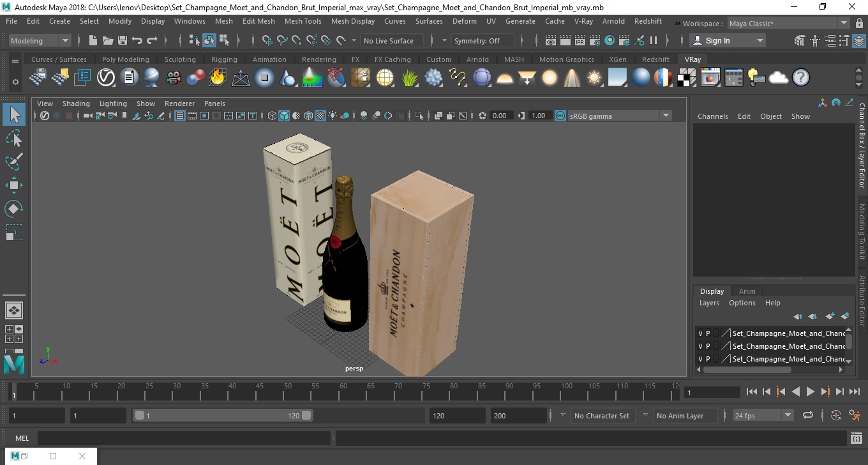
Task: Open the Mesh Tools menu
Action: [x=303, y=21]
